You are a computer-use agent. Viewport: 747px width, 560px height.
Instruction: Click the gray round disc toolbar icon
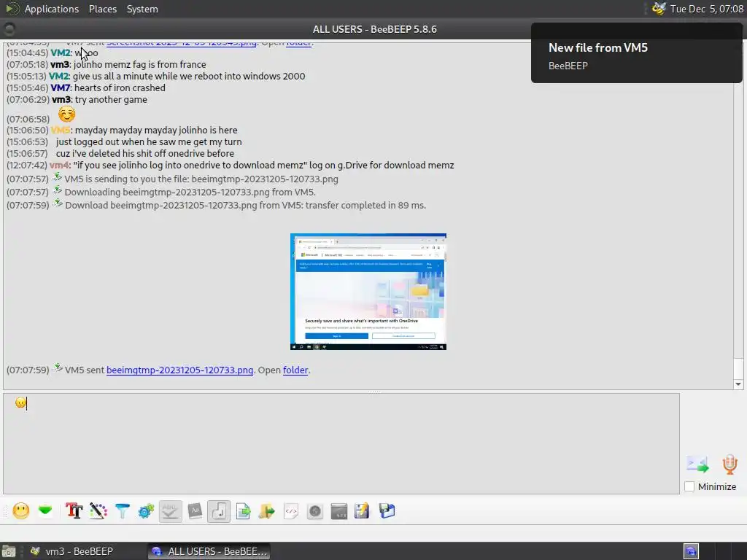click(315, 511)
